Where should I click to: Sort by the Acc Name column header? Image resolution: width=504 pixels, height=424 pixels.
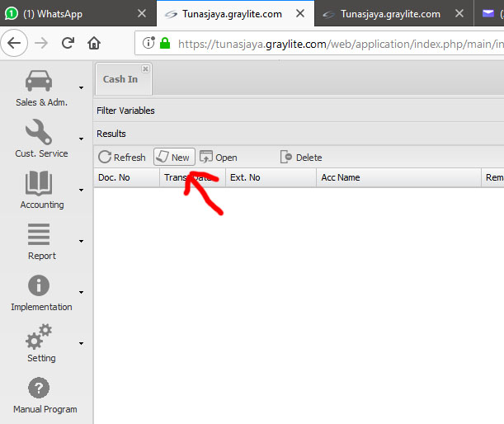[x=340, y=177]
